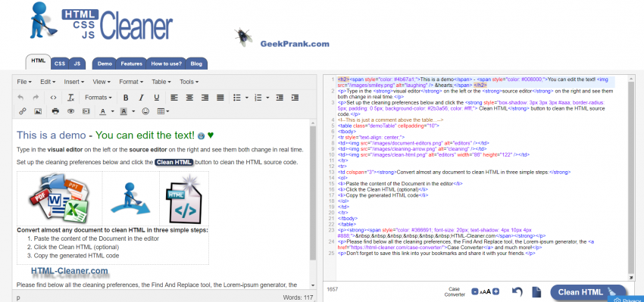Insert a bullet list
The height and width of the screenshot is (302, 644).
tap(237, 98)
